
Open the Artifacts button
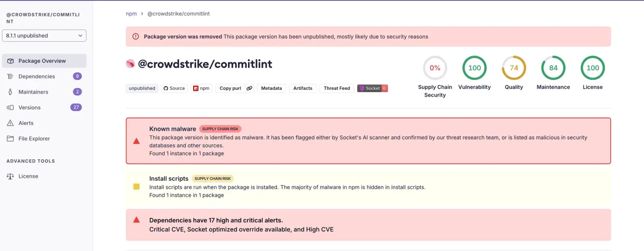[x=303, y=88]
